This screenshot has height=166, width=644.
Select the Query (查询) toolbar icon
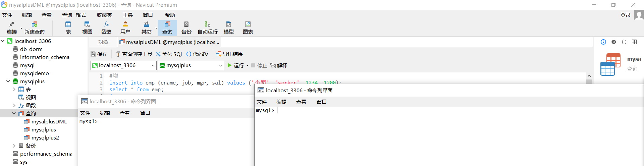[167, 28]
